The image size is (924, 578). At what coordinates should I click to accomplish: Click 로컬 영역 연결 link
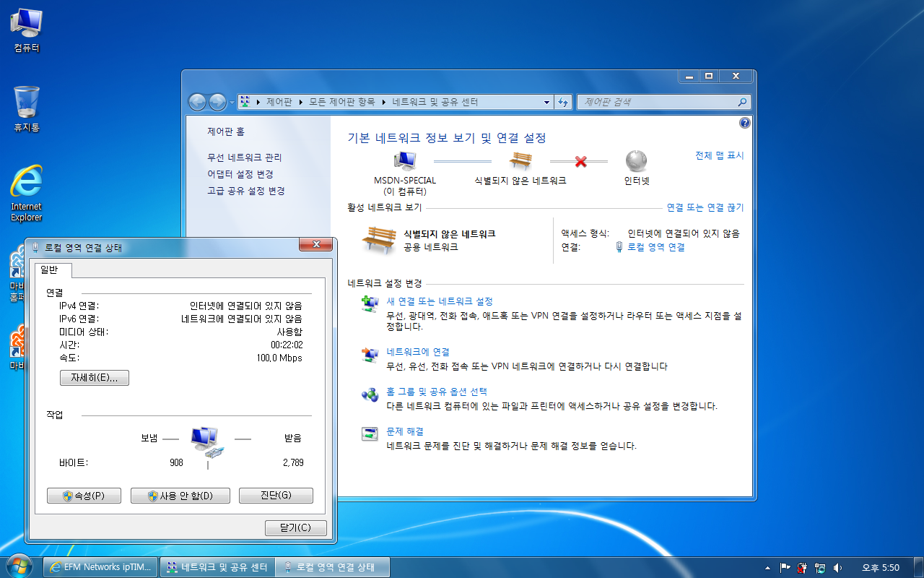tap(655, 247)
